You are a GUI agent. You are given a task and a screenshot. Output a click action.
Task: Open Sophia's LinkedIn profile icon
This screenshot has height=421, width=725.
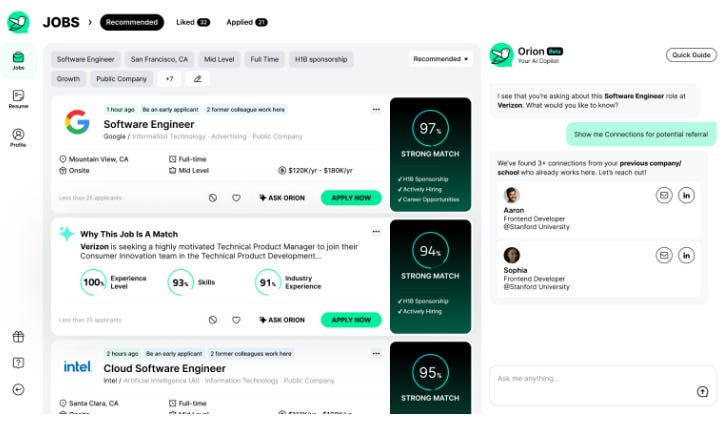coord(687,255)
